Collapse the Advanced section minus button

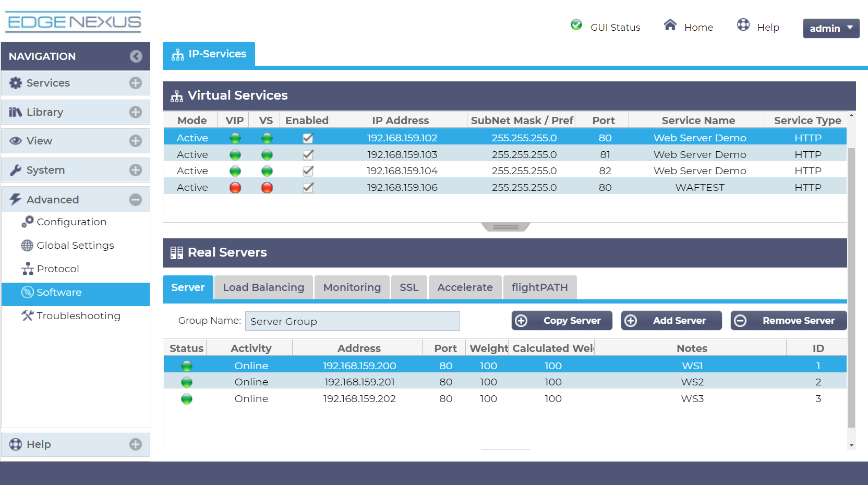136,200
